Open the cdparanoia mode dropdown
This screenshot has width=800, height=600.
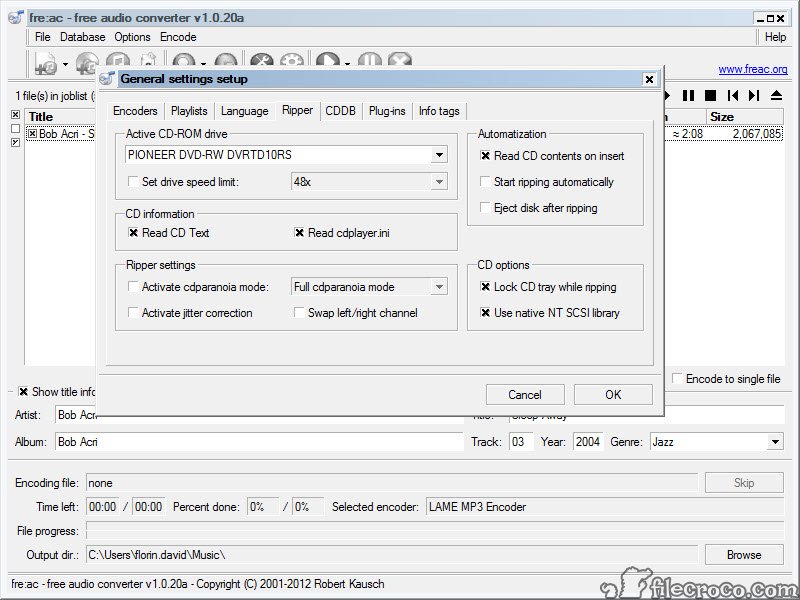click(x=438, y=287)
